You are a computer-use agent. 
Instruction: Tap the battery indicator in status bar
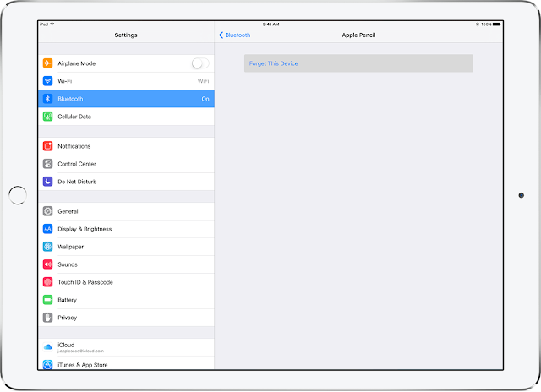(496, 24)
